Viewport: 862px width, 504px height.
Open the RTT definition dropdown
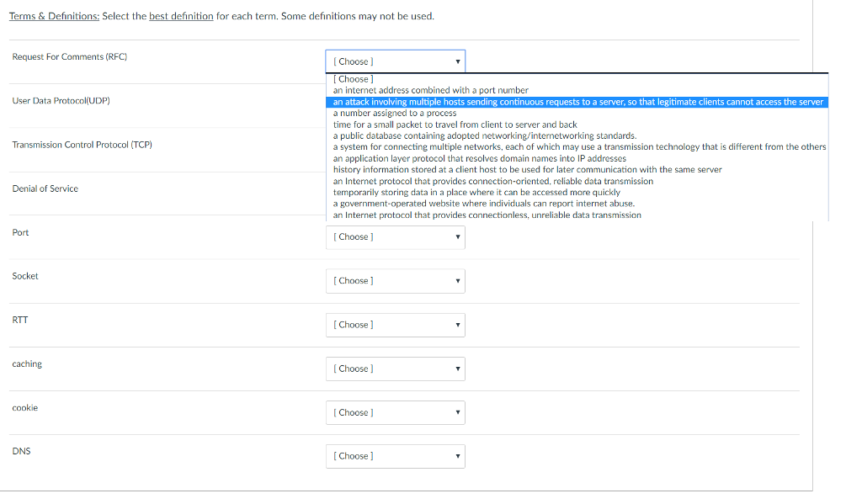coord(396,325)
